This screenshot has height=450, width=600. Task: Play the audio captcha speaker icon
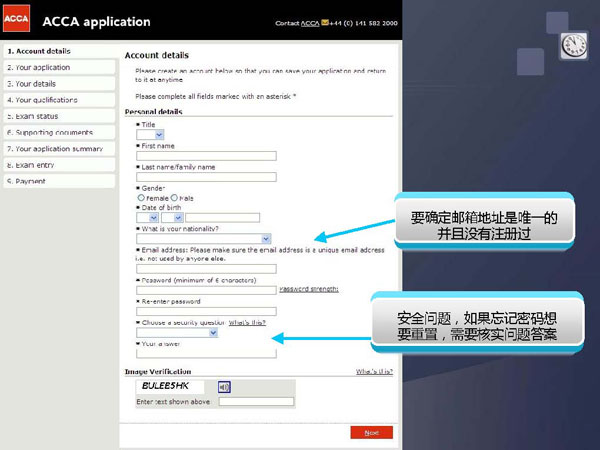pos(224,387)
